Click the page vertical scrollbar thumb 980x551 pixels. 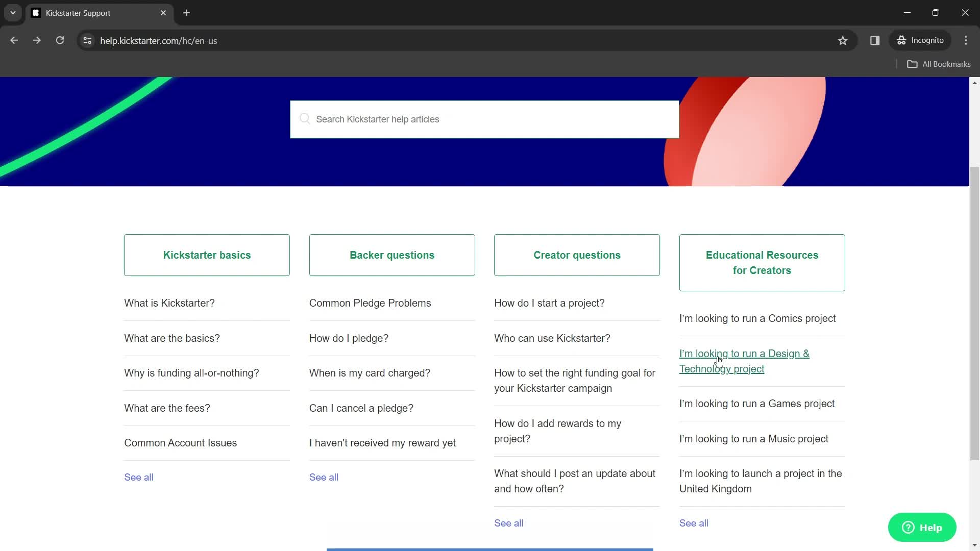(974, 313)
